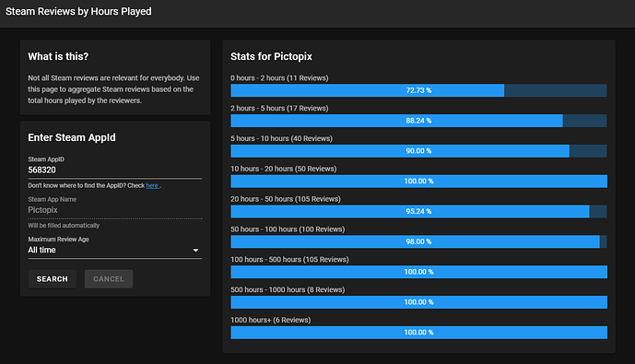Click the Steam Reviews by Hours Played title
This screenshot has width=635, height=364.
point(78,11)
